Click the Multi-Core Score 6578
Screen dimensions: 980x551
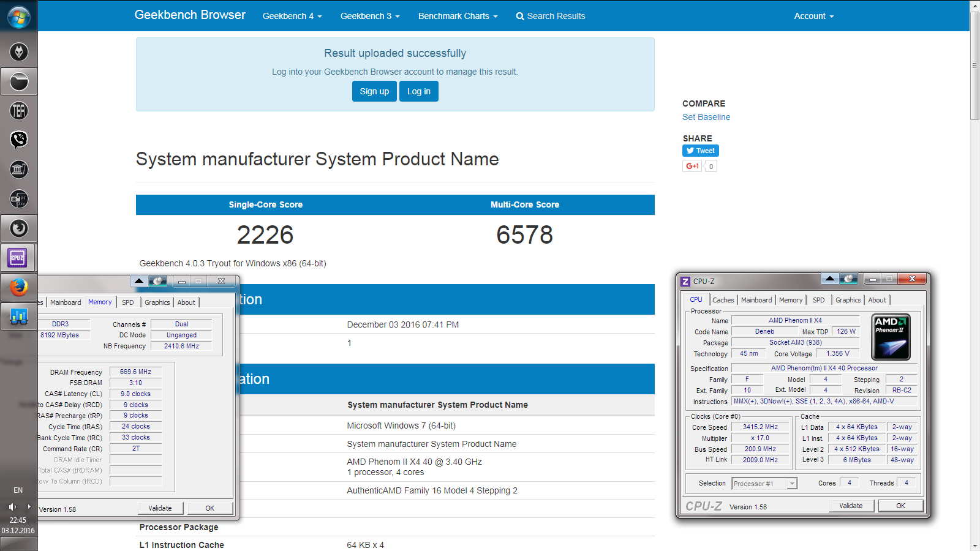click(524, 235)
